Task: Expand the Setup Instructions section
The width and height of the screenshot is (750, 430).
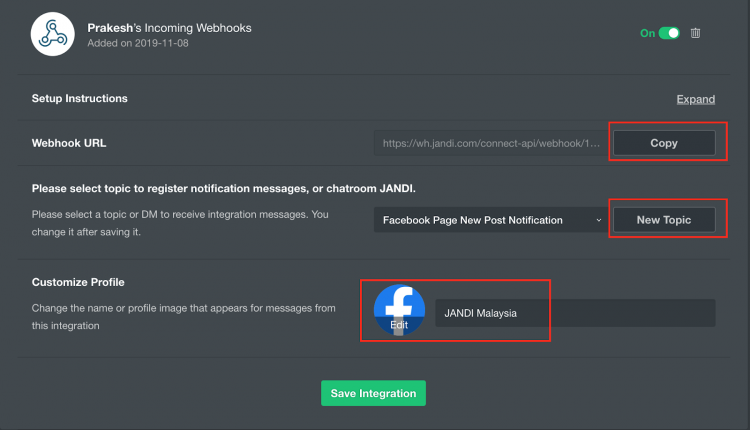Action: (x=695, y=99)
